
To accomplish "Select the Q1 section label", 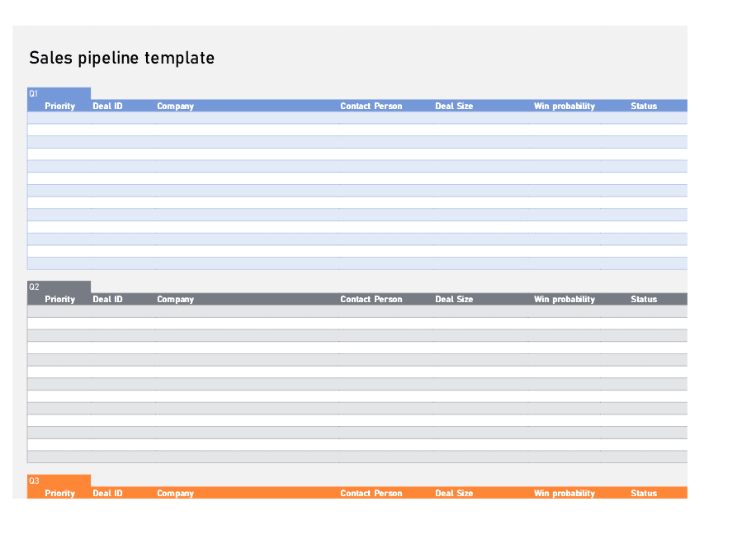I will [34, 93].
